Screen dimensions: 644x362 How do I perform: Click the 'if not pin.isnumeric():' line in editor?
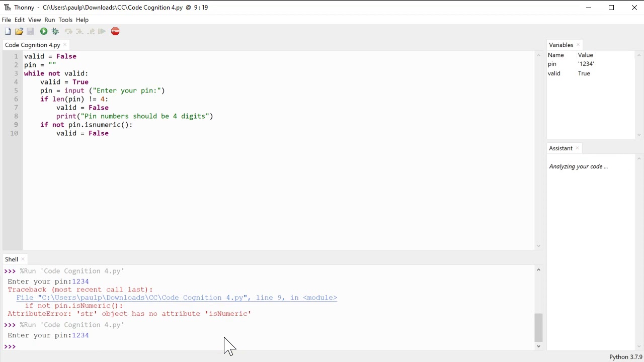tap(87, 125)
